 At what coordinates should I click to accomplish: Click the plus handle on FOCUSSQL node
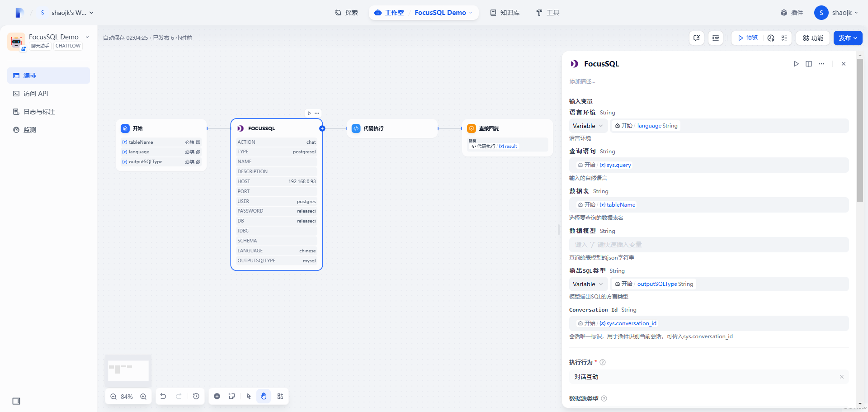point(322,128)
